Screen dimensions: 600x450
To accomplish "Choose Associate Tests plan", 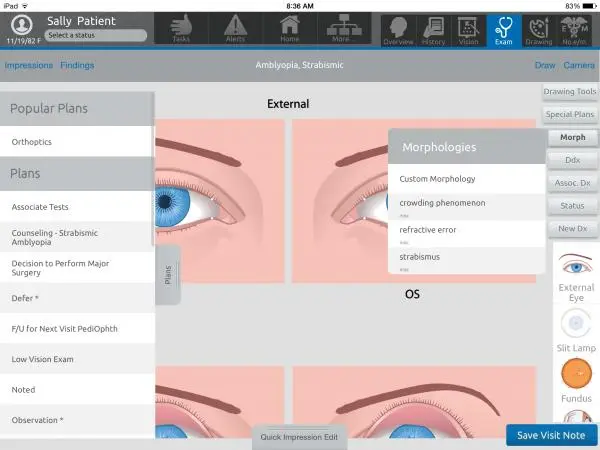I will coord(77,207).
